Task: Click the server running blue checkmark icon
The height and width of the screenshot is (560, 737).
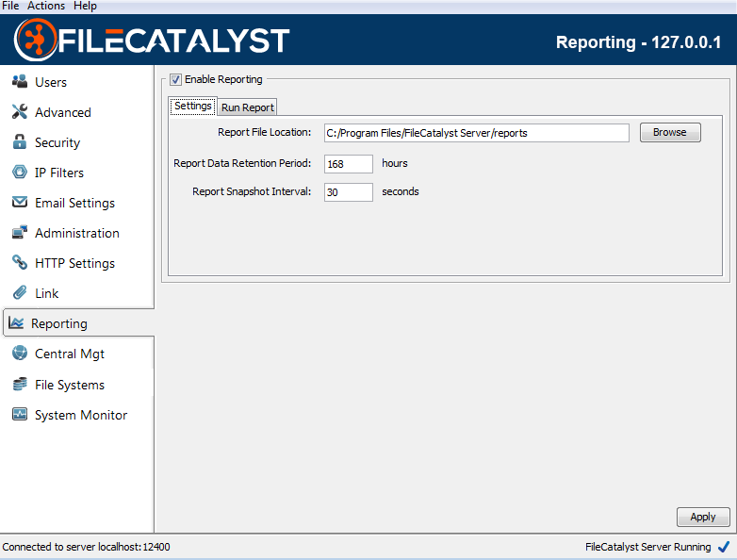Action: [x=724, y=547]
